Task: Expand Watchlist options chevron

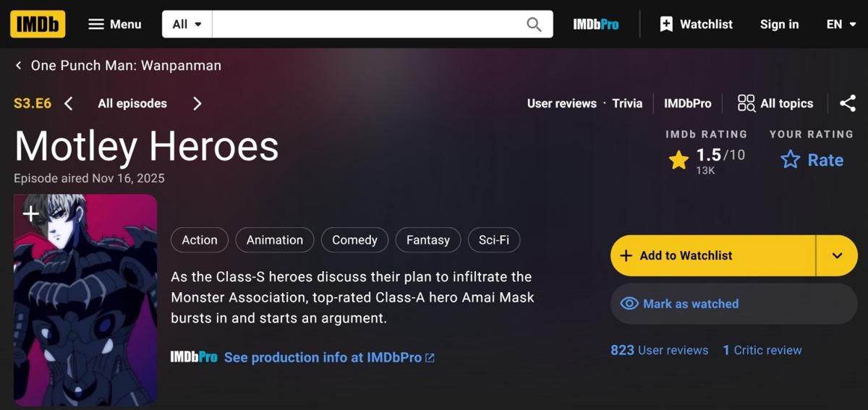Action: (x=837, y=255)
